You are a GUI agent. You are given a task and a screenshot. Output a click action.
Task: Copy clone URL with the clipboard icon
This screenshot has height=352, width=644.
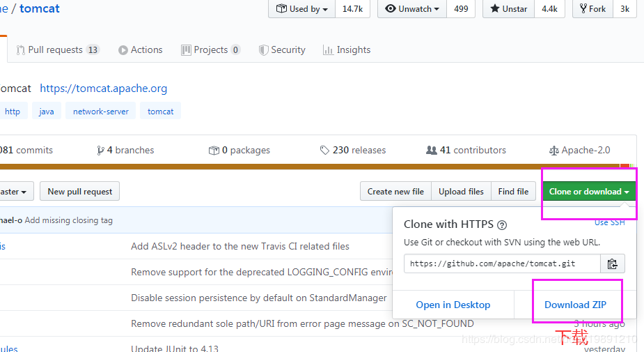pos(613,263)
